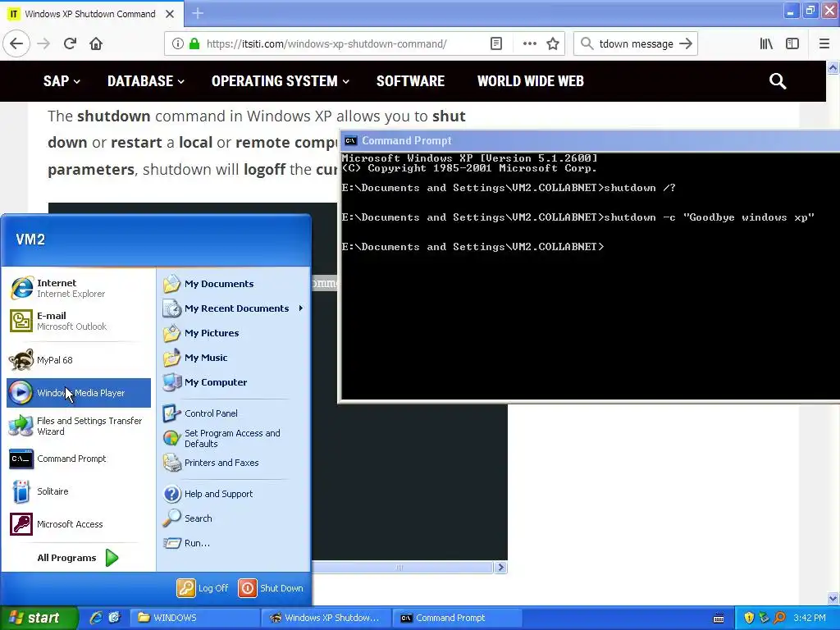Open browser hamburger menu

pyautogui.click(x=824, y=43)
